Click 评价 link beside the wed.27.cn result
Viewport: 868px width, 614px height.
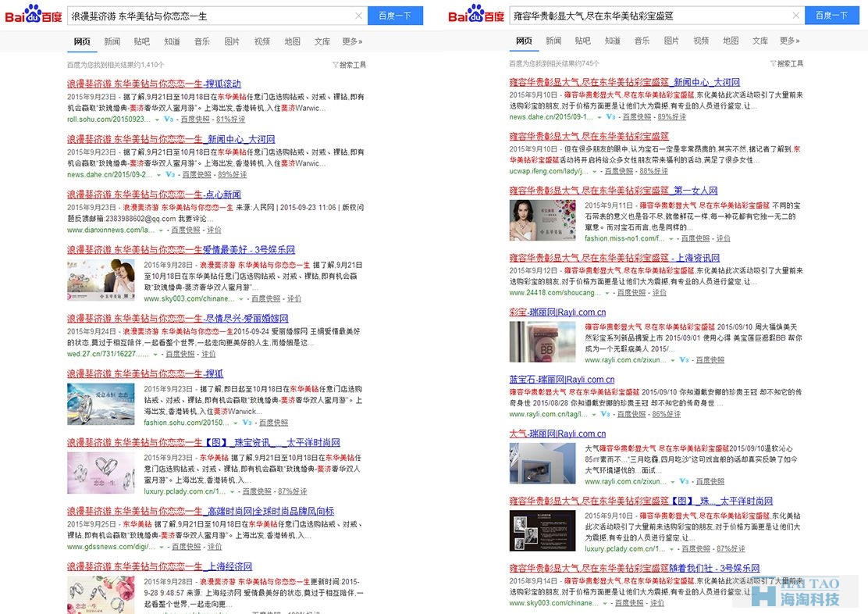coord(208,355)
